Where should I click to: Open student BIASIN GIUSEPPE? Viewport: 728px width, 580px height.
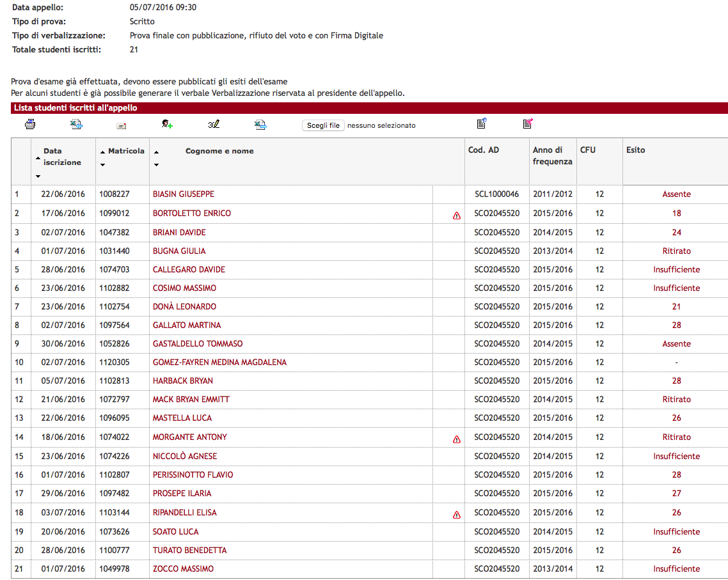(x=184, y=194)
